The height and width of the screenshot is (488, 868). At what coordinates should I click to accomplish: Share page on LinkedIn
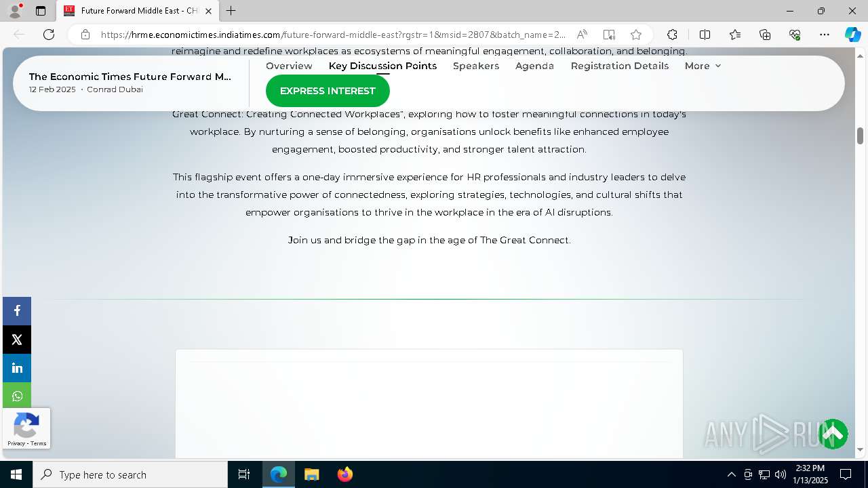click(x=17, y=368)
